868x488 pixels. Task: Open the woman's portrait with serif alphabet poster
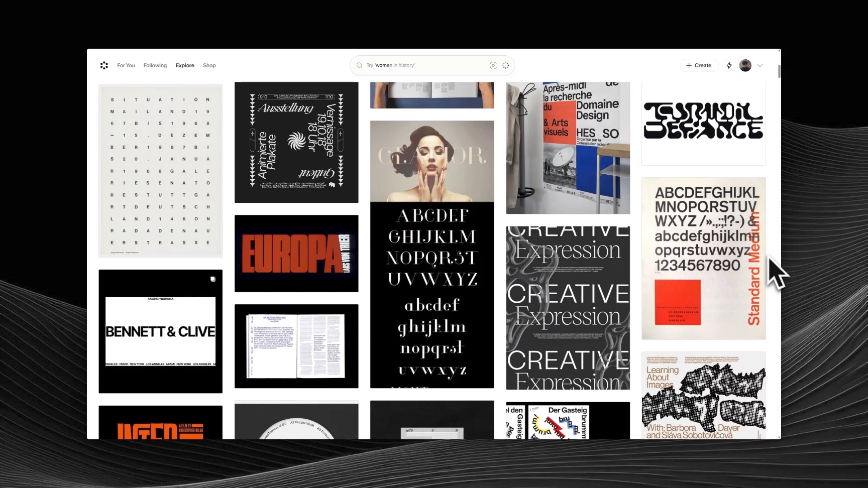pyautogui.click(x=432, y=254)
